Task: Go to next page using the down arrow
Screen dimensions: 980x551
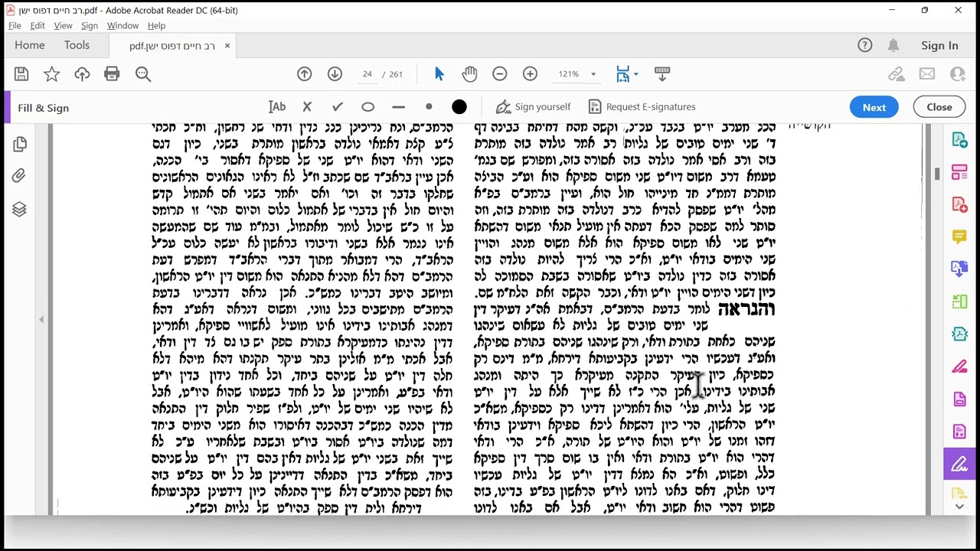Action: 335,74
